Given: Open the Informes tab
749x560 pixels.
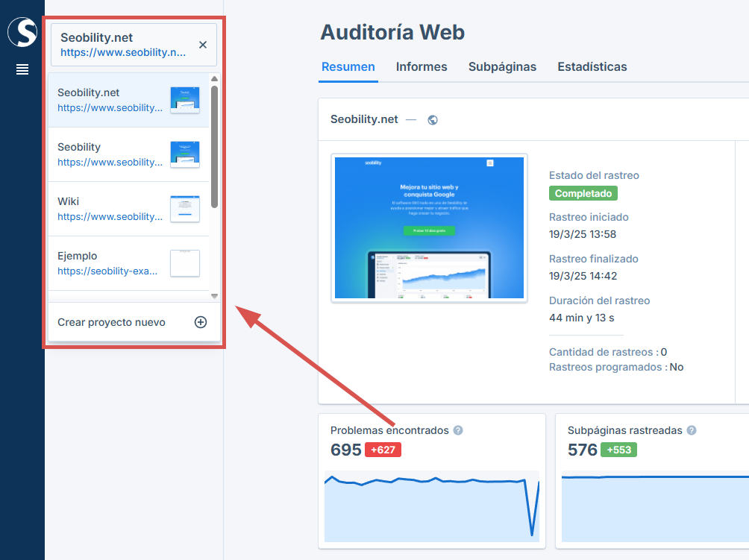Looking at the screenshot, I should coord(421,67).
